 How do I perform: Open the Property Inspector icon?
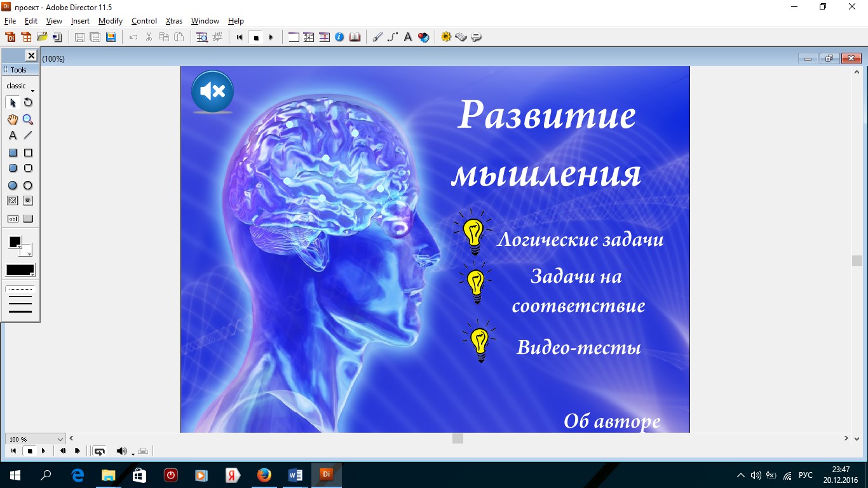point(339,37)
